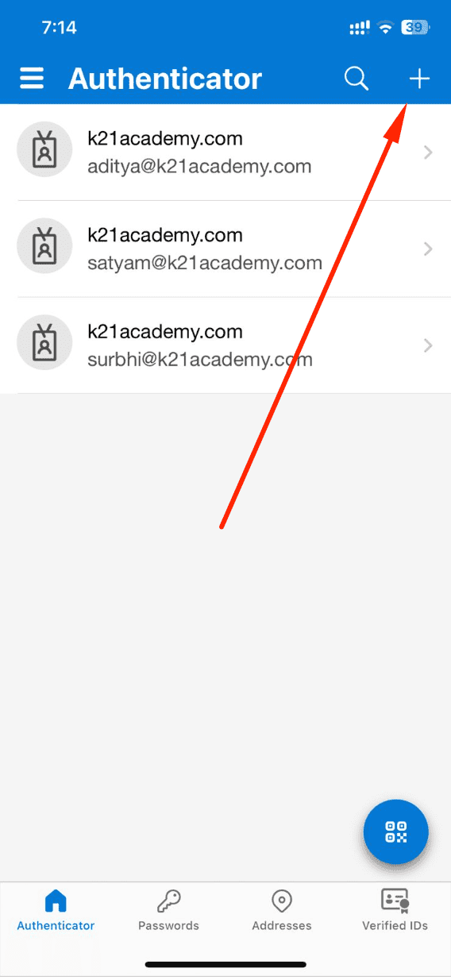Tap the search magnifier icon
The width and height of the screenshot is (451, 980).
pyautogui.click(x=357, y=79)
